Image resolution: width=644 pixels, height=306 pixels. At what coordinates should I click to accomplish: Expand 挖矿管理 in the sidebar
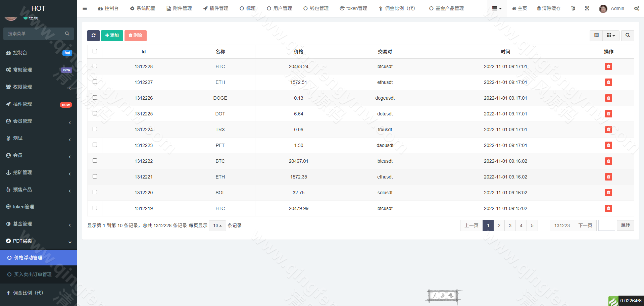point(39,172)
